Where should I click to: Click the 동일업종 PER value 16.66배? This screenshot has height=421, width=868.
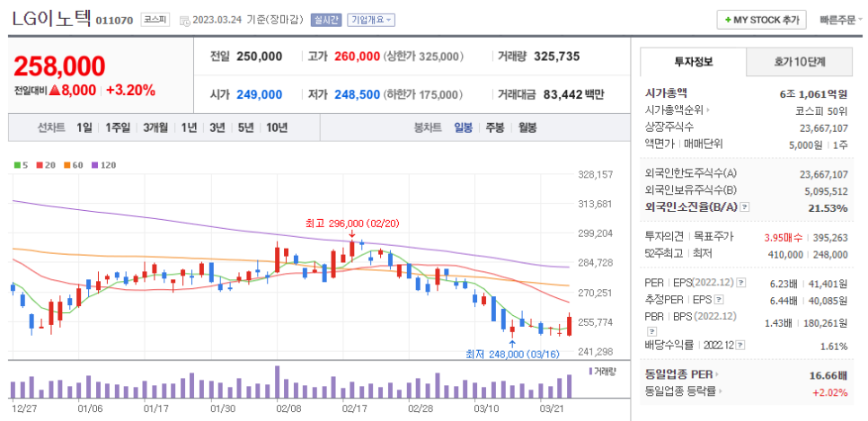828,375
